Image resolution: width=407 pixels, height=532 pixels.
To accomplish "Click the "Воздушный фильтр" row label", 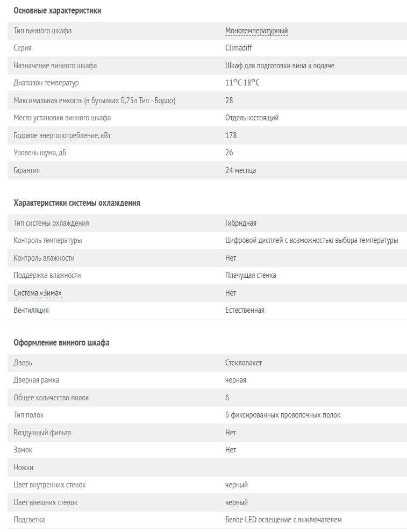I will [42, 433].
